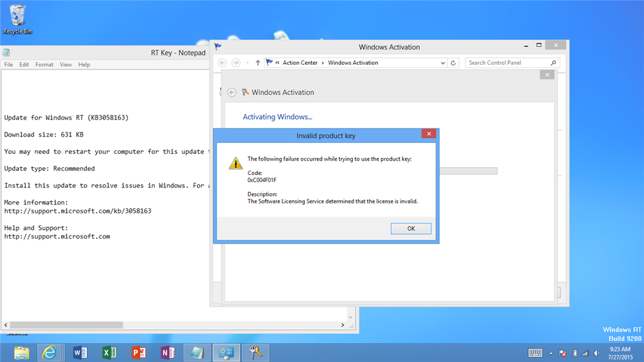This screenshot has height=362, width=644.
Task: Click Notepad's scroll right arrow
Action: point(343,325)
